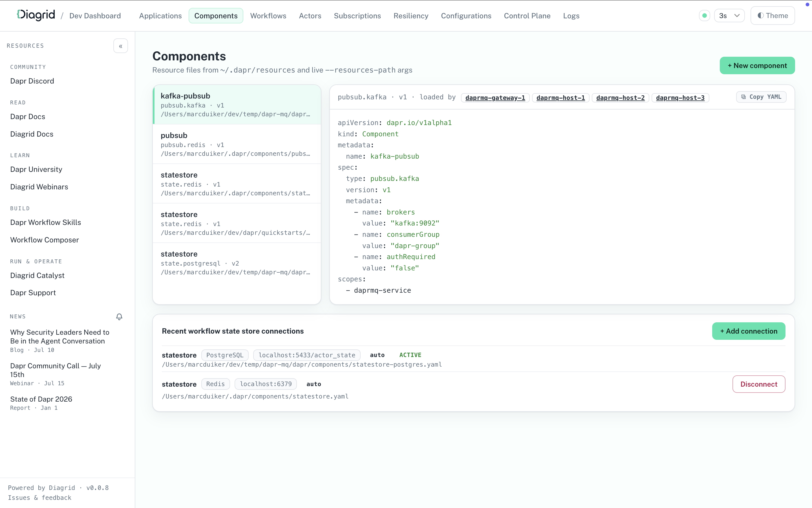812x508 pixels.
Task: Click "dapr-group" value in YAML
Action: (x=415, y=246)
